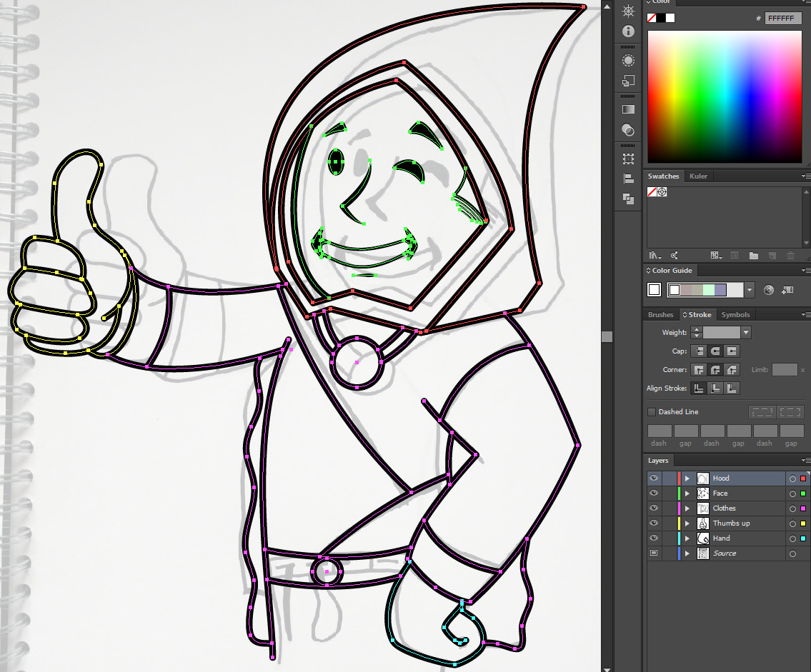
Task: Hide the Hood layer
Action: point(653,478)
